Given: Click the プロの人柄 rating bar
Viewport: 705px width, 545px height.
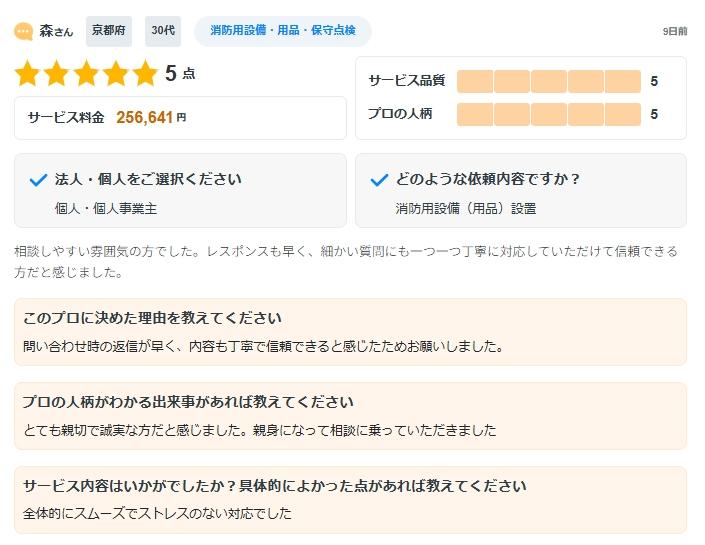Looking at the screenshot, I should click(x=548, y=115).
